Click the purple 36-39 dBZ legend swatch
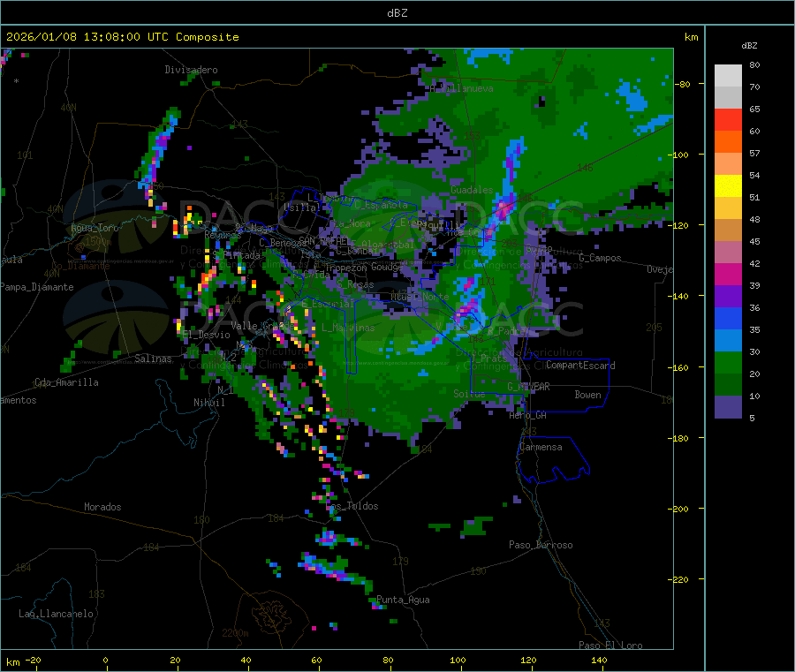The height and width of the screenshot is (672, 795). (728, 297)
